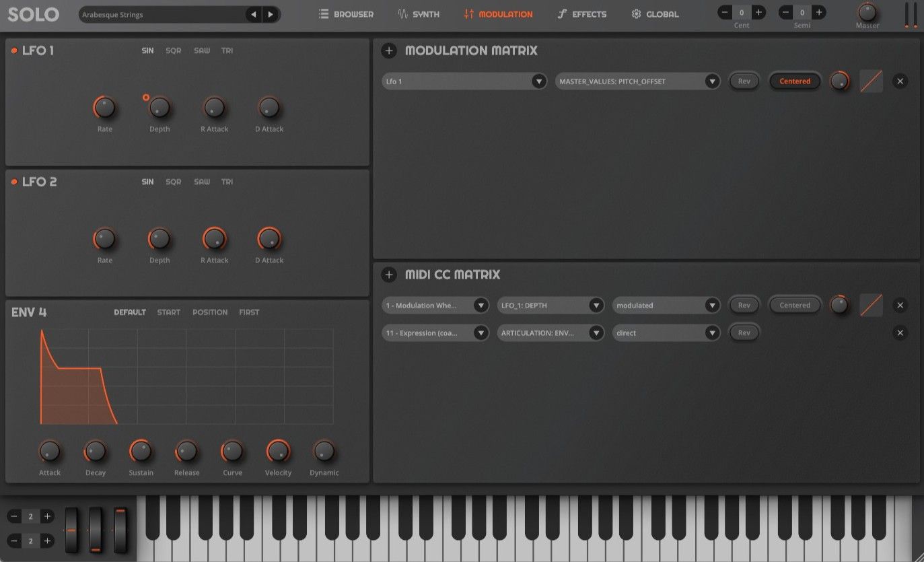
Task: Open the MASTER_VALUES: PITCH_OFFSET target dropdown
Action: click(637, 81)
